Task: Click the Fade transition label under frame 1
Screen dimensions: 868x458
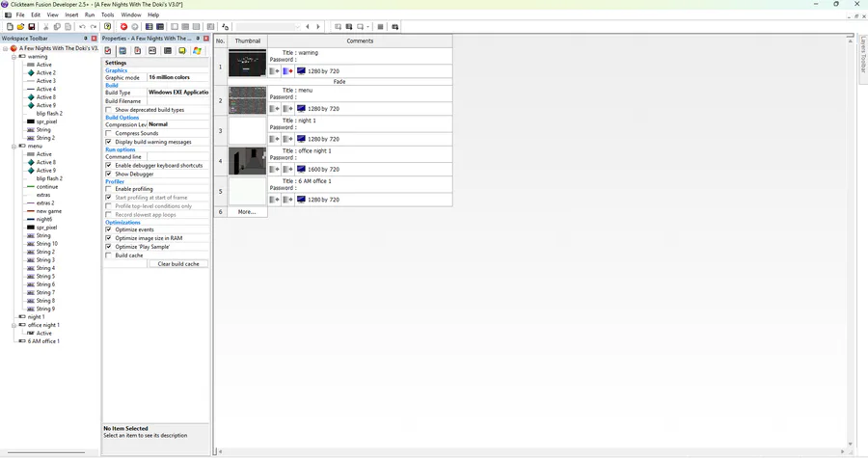Action: click(x=339, y=81)
